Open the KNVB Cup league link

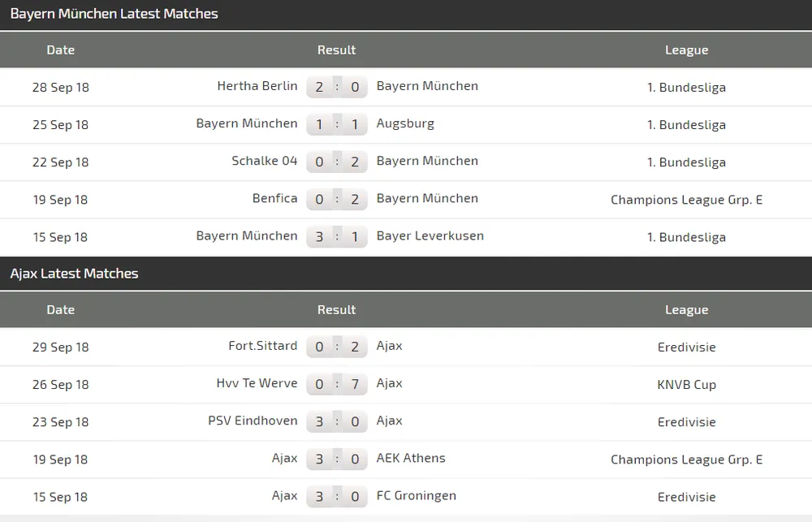[x=686, y=385]
